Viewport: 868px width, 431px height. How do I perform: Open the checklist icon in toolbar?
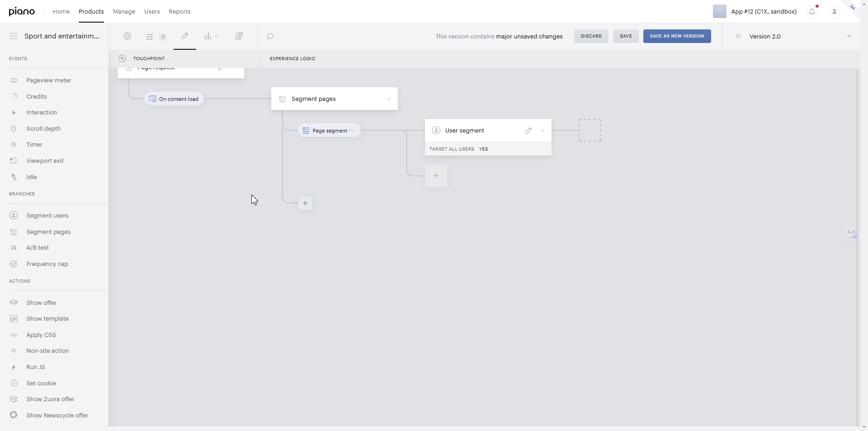point(239,36)
